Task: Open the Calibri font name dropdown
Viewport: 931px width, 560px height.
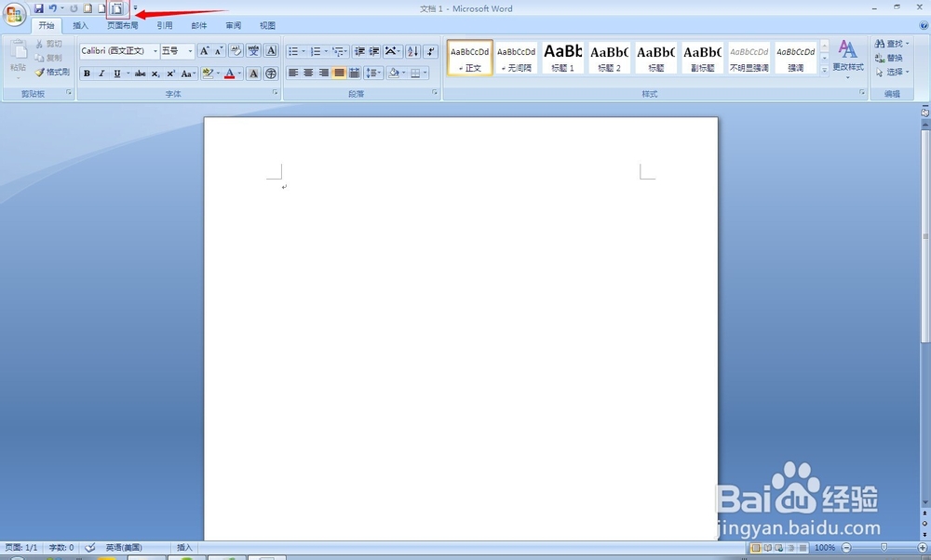Action: (x=155, y=51)
